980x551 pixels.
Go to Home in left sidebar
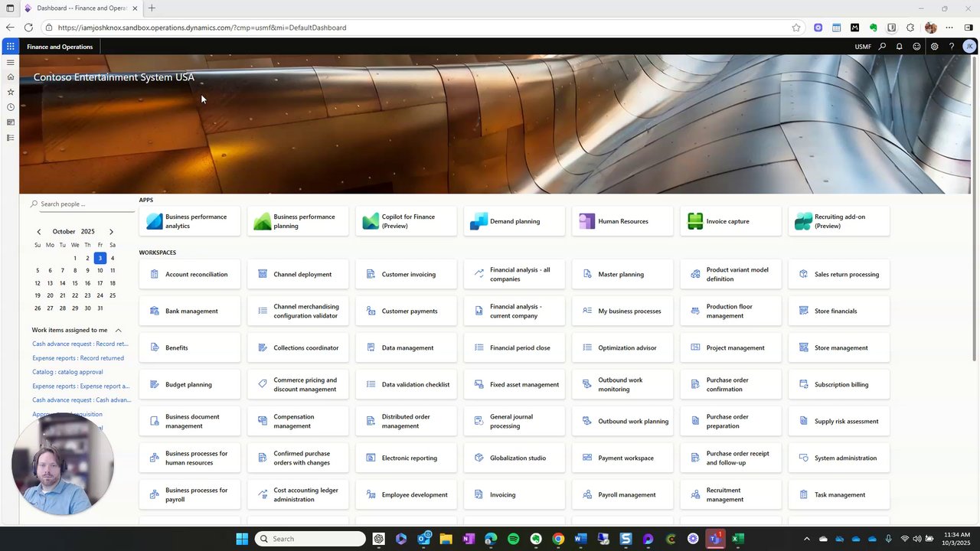point(10,77)
